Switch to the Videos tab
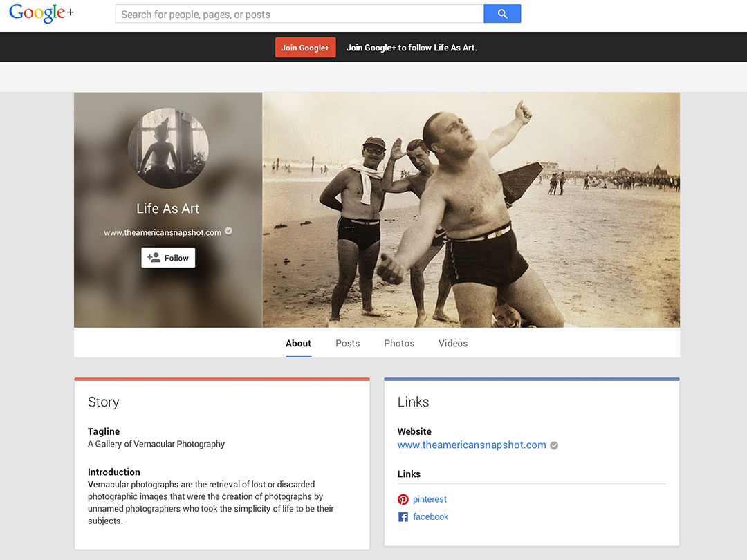The height and width of the screenshot is (560, 747). click(453, 344)
